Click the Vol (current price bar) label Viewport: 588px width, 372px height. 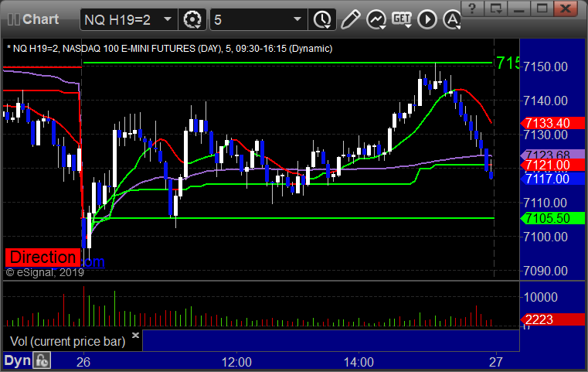(67, 341)
